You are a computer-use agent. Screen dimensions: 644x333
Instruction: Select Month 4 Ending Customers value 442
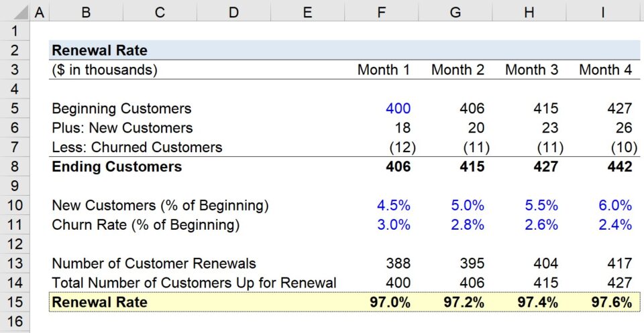click(x=619, y=167)
